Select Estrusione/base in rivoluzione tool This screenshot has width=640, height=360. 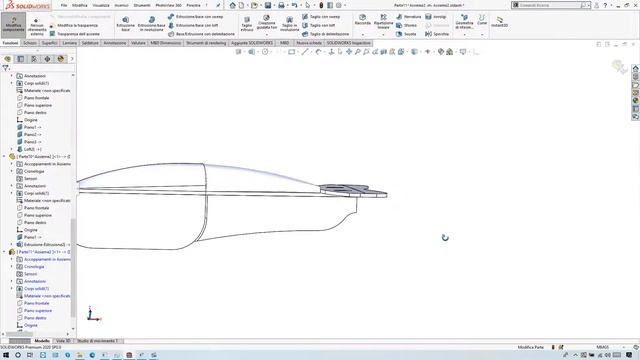coord(151,24)
